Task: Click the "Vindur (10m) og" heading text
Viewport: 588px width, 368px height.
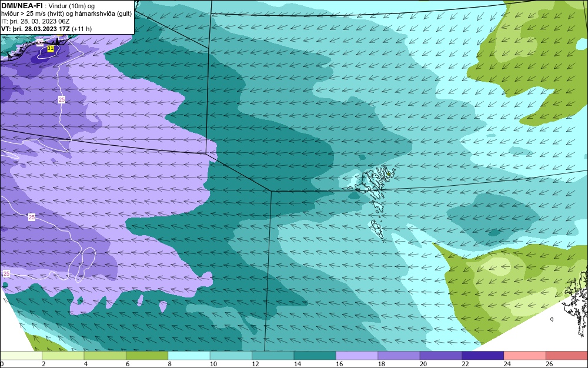Action: (72, 6)
